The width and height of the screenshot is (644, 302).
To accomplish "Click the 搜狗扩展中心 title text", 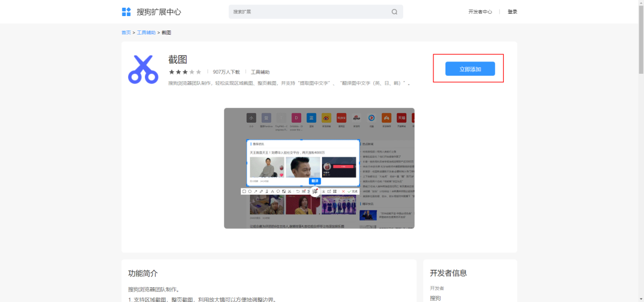I will coord(159,12).
